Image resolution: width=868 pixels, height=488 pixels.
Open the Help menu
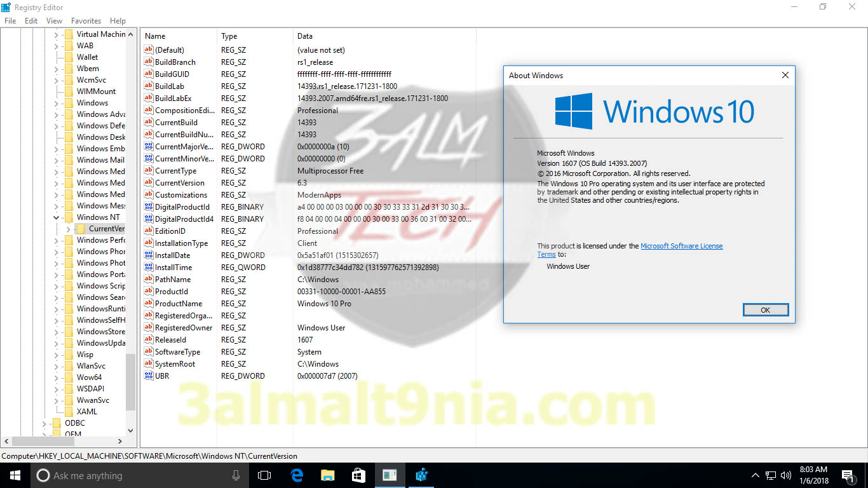[118, 21]
